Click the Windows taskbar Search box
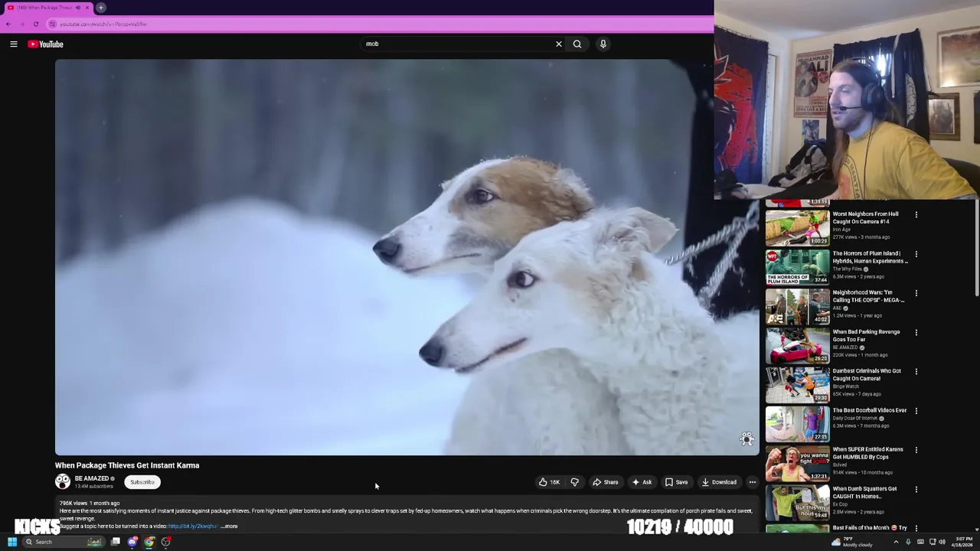Image resolution: width=980 pixels, height=551 pixels. [x=63, y=542]
